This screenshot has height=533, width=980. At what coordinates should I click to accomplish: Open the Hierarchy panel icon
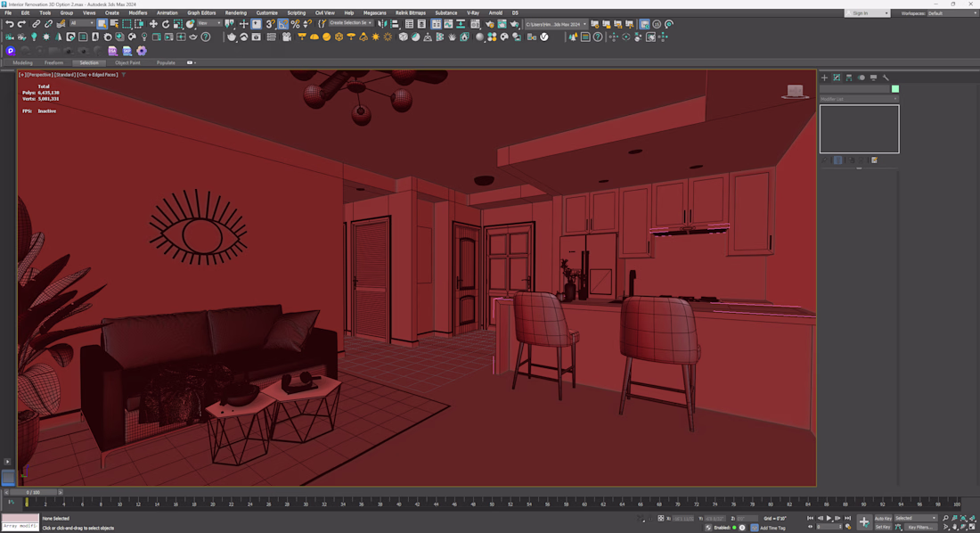pos(849,78)
